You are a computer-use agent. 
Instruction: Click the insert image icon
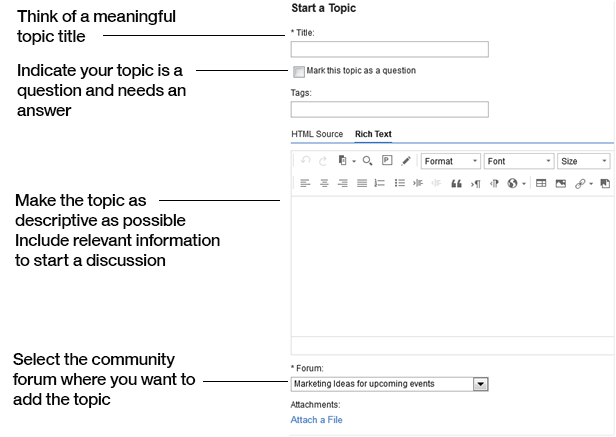pyautogui.click(x=561, y=184)
